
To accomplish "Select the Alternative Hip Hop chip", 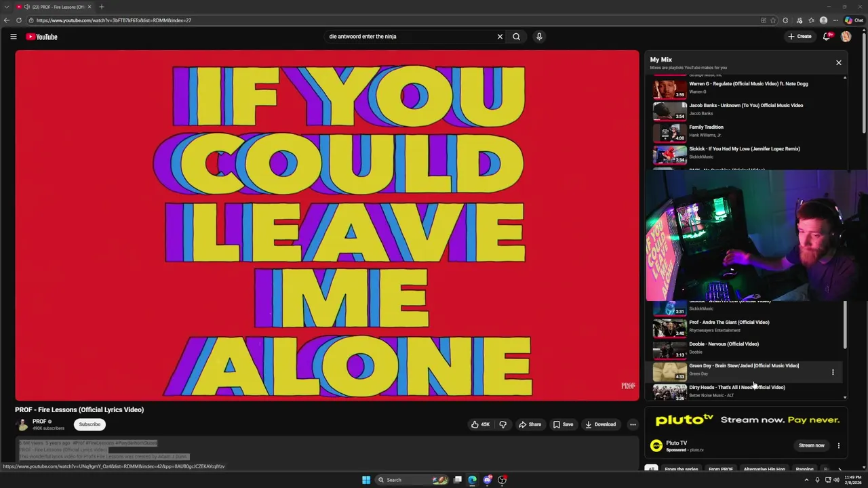I will coord(764,469).
